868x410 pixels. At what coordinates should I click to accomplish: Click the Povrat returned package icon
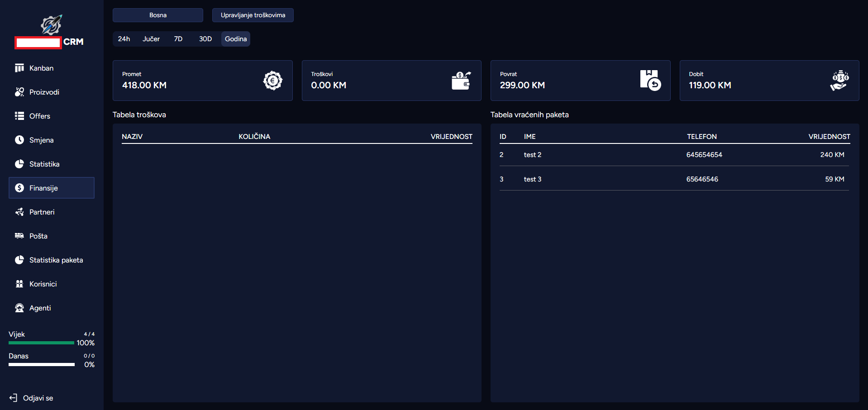point(650,81)
